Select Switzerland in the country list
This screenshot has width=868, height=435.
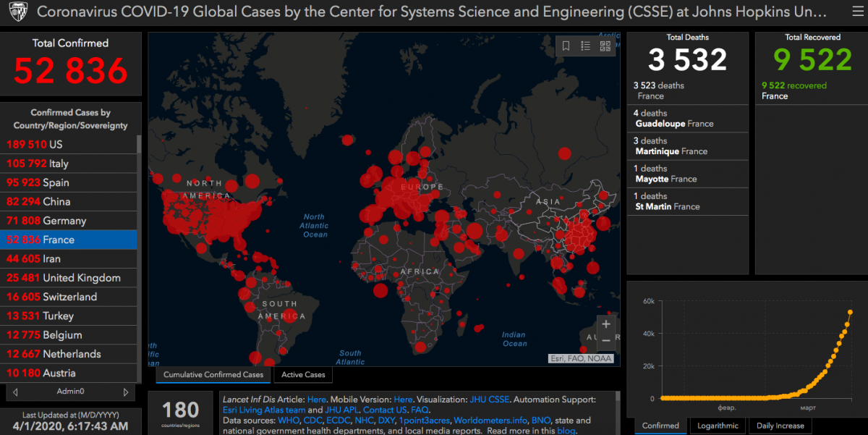pyautogui.click(x=69, y=297)
